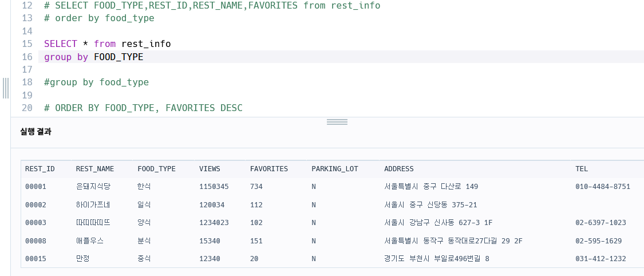Select line number 16 in the gutter

pos(27,57)
